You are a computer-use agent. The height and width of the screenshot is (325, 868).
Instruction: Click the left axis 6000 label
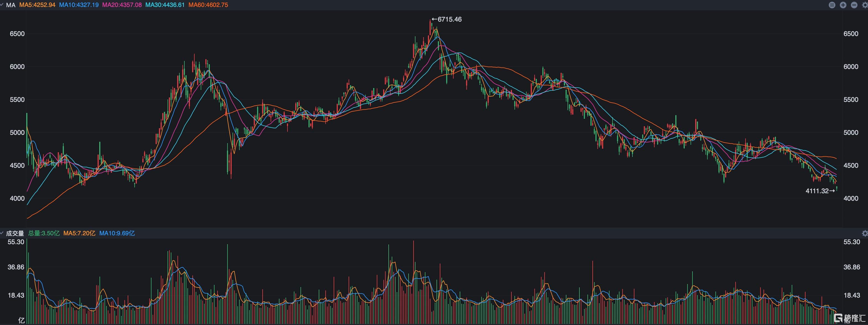point(17,66)
